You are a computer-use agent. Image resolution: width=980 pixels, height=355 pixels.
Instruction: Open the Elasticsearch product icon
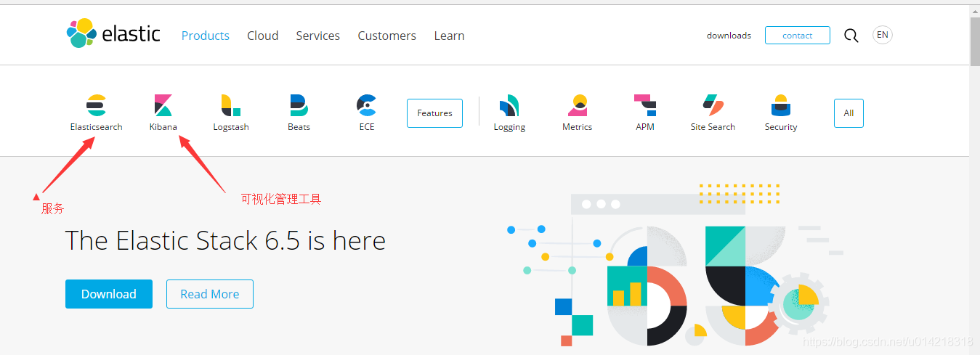pyautogui.click(x=96, y=105)
